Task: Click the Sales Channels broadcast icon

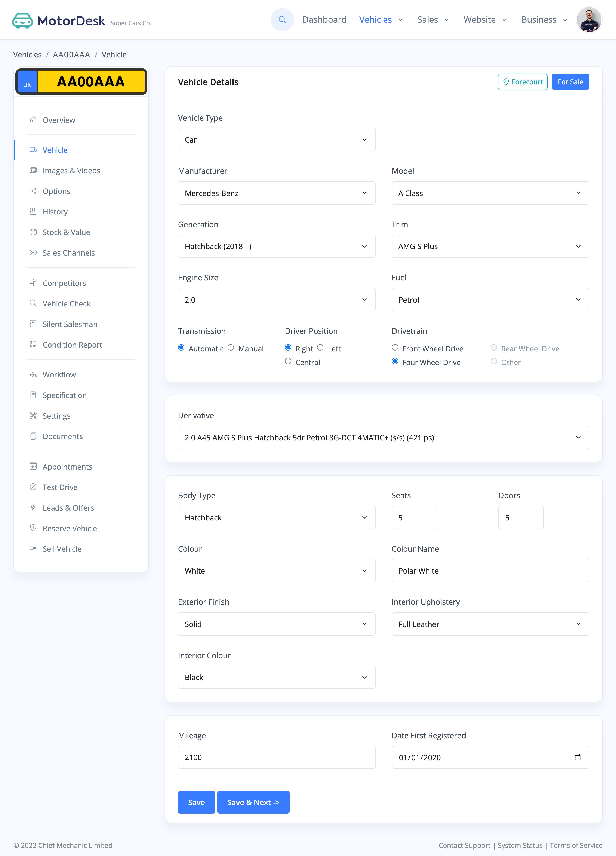Action: [33, 253]
